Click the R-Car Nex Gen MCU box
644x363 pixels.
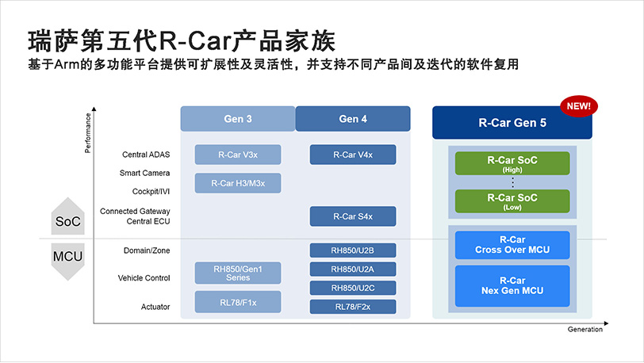[512, 286]
